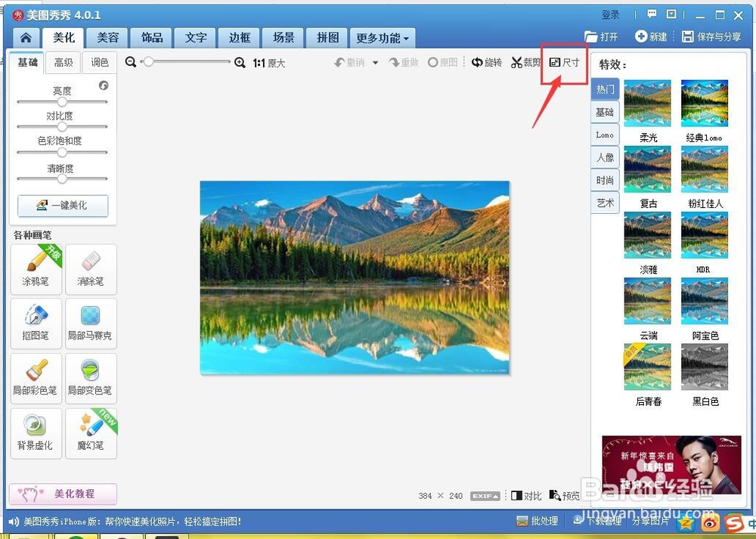
Task: Expand the 更多功能 dropdown
Action: click(383, 38)
